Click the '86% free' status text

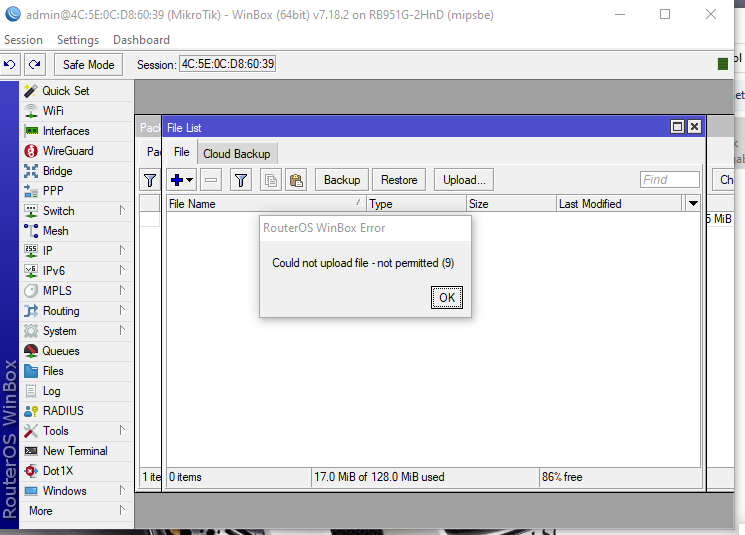point(562,477)
